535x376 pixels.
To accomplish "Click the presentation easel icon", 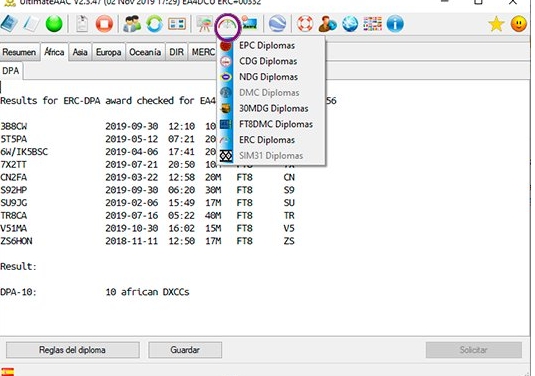I will pyautogui.click(x=204, y=24).
